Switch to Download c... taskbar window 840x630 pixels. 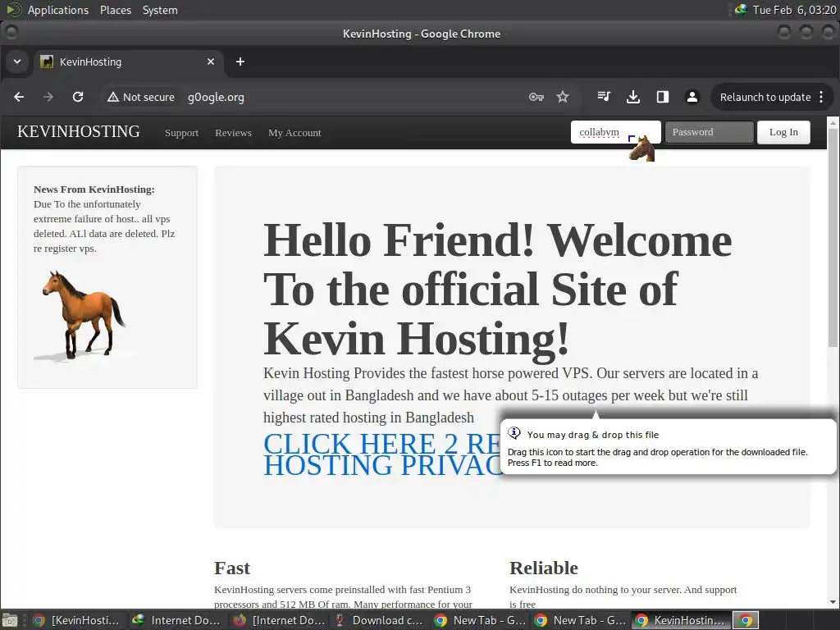378,620
